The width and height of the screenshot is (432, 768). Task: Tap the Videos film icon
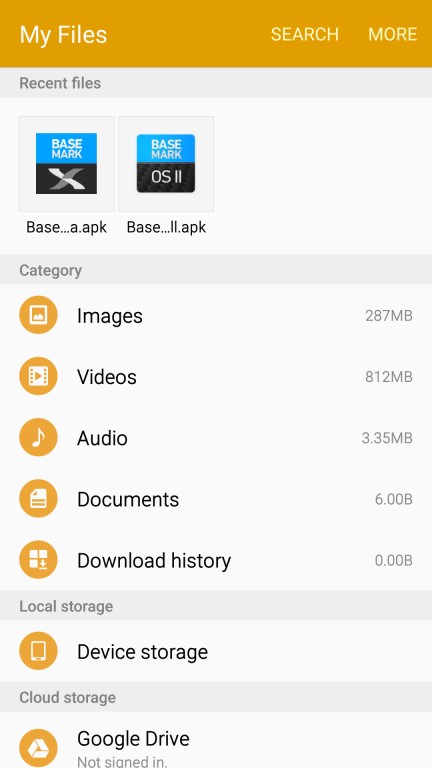(x=38, y=376)
